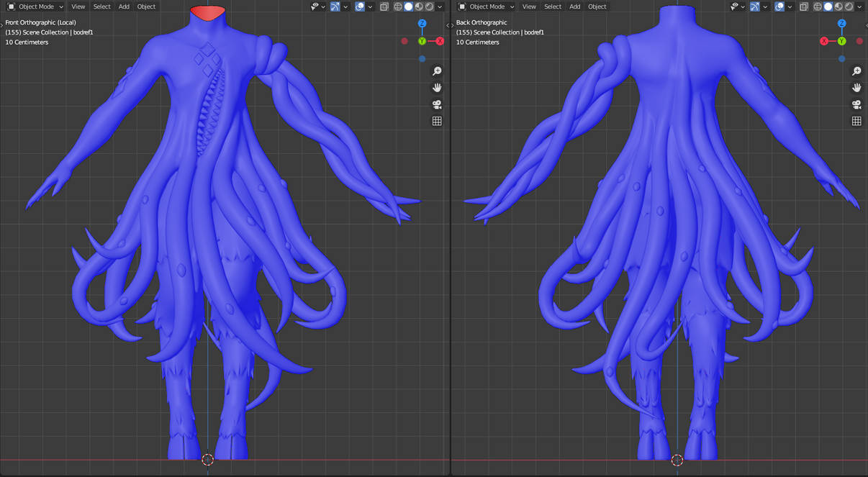Select Solid shading mode in the left viewport
This screenshot has height=477, width=868.
[x=407, y=6]
